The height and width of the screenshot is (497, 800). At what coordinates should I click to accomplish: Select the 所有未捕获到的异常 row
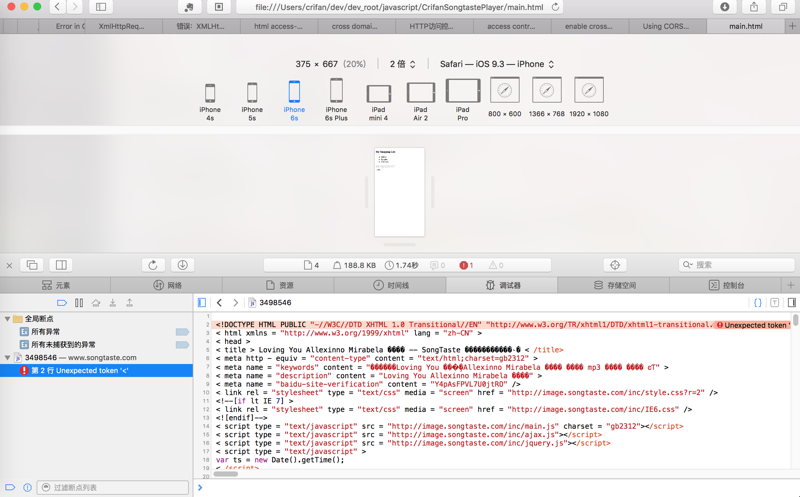tap(96, 345)
